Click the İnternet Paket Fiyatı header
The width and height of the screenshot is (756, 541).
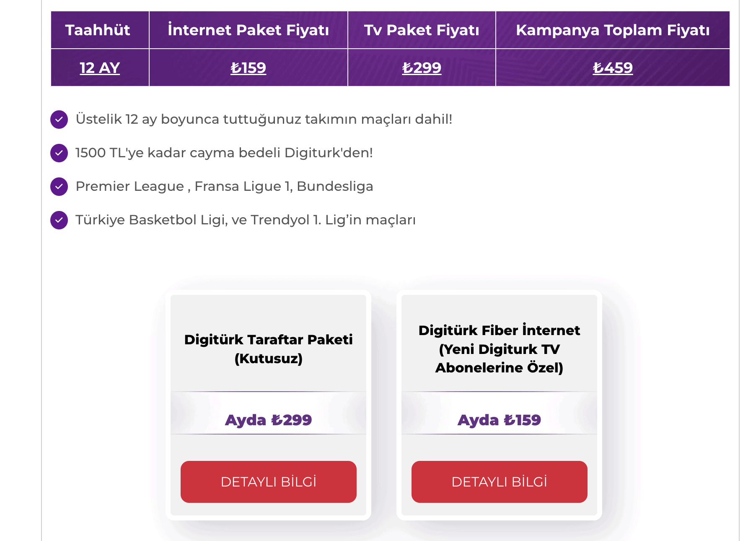click(x=248, y=29)
